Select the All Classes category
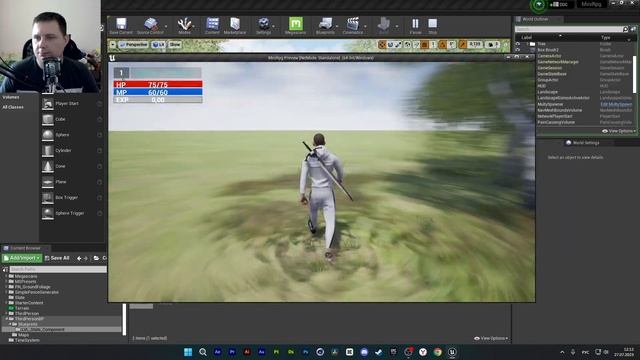640x360 pixels. click(x=13, y=107)
